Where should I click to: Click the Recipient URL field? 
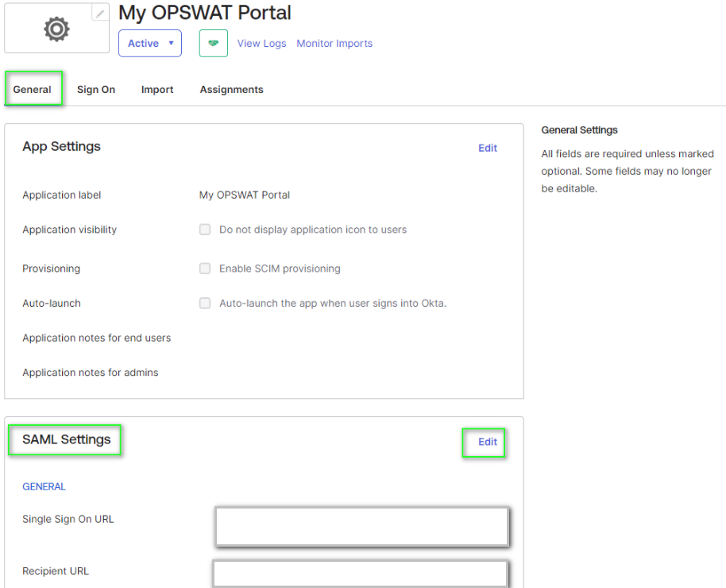(361, 574)
